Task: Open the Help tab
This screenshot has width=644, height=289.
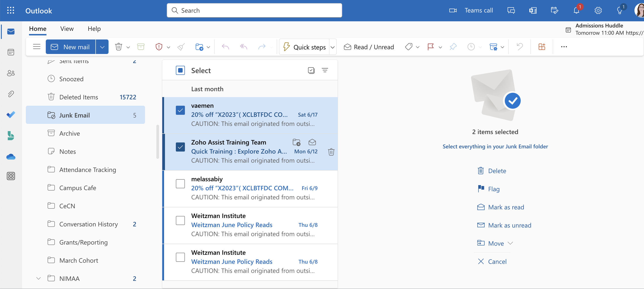Action: [x=94, y=29]
